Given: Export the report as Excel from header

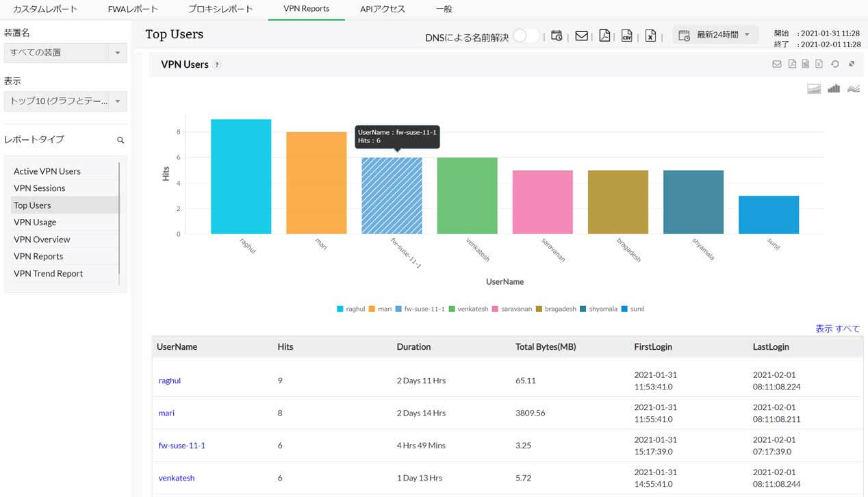Looking at the screenshot, I should [x=650, y=36].
